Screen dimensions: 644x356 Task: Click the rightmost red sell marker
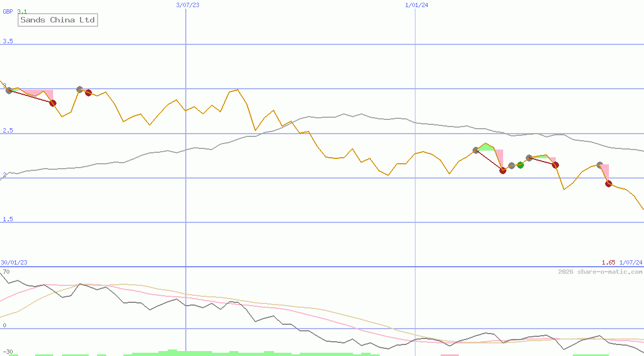608,184
